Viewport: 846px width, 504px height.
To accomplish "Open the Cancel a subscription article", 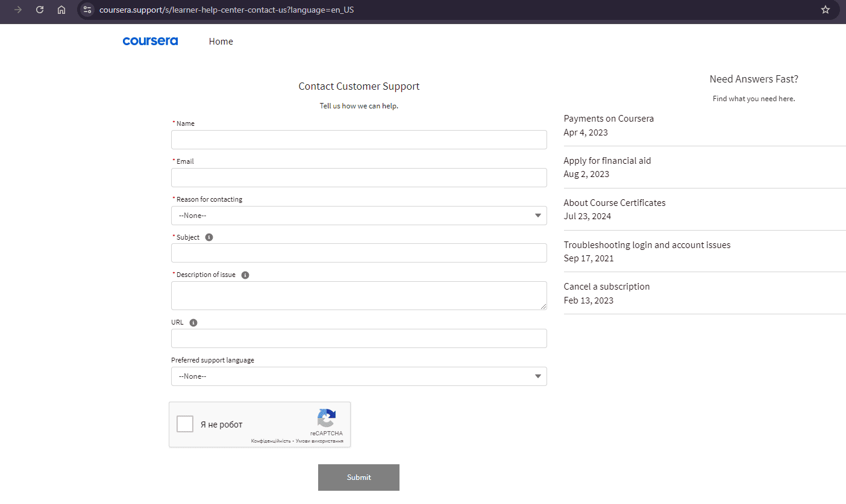I will (607, 287).
